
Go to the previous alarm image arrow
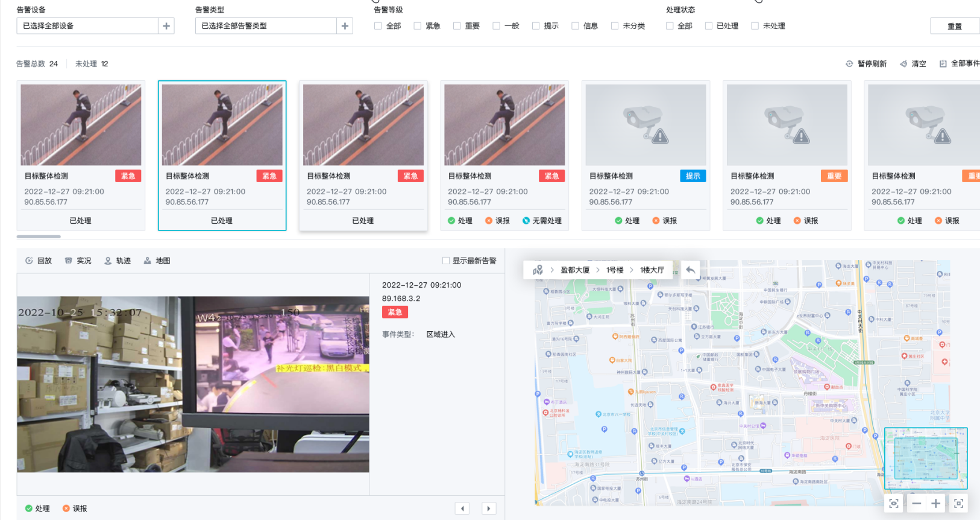tap(462, 509)
